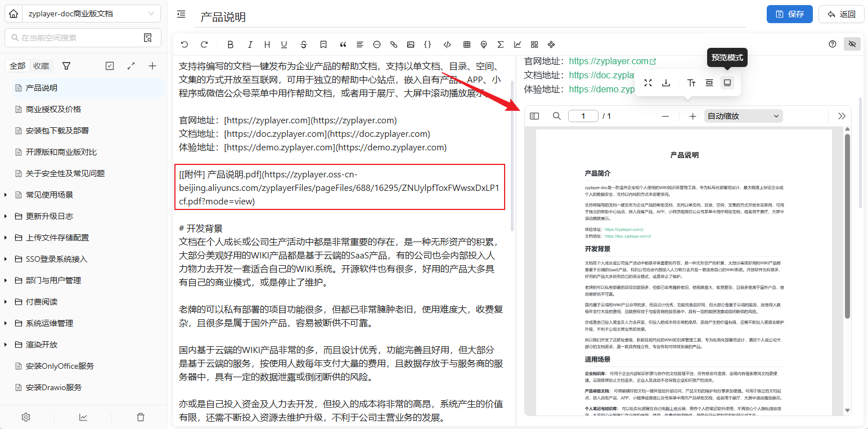This screenshot has width=868, height=429.
Task: Toggle the preview pane eye icon
Action: [852, 44]
